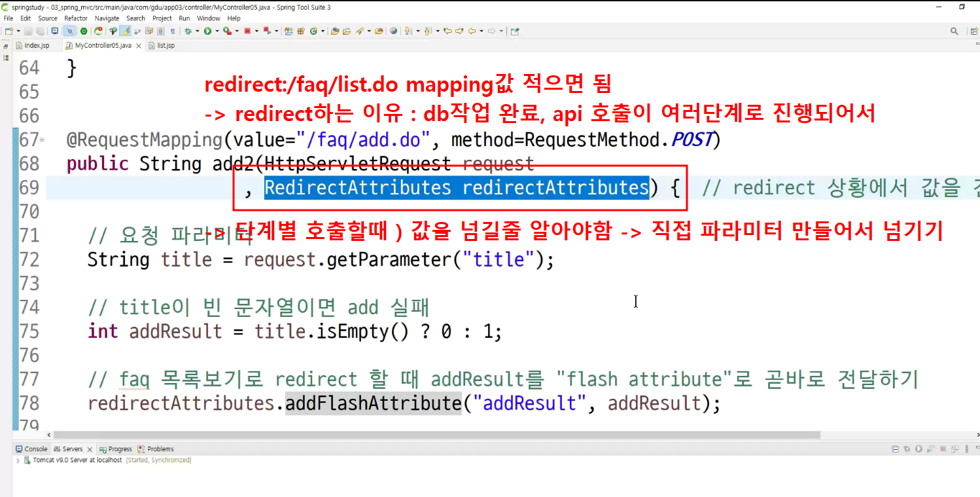Expand the red Stop icon dropdown

[256, 31]
